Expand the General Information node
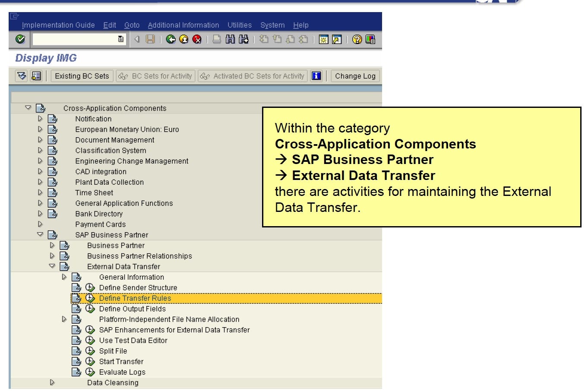 click(x=64, y=277)
